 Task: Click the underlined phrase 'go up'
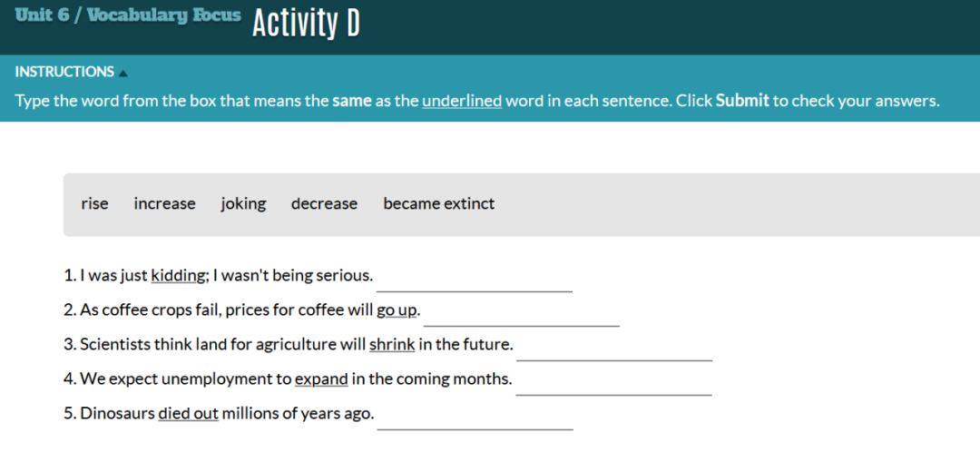pos(397,310)
